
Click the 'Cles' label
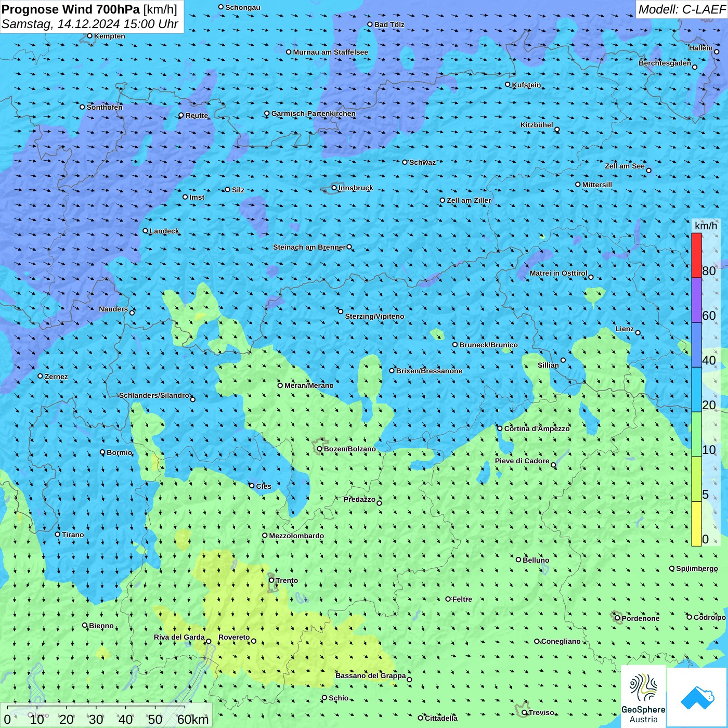[264, 486]
